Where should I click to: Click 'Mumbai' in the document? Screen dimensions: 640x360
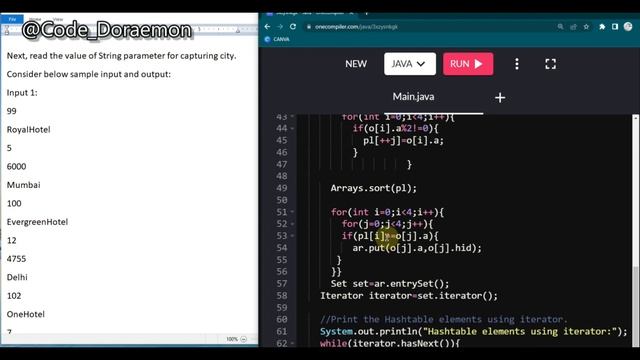[x=24, y=185]
